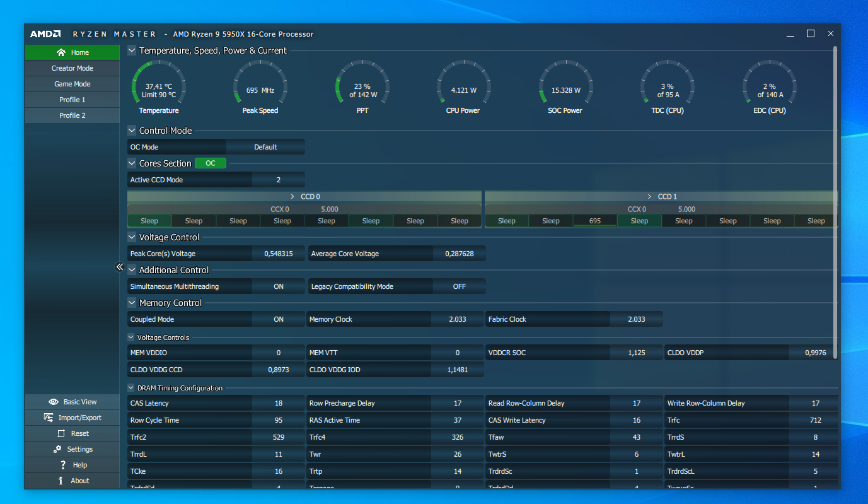868x504 pixels.
Task: Click the Temperature gauge dial
Action: (159, 82)
